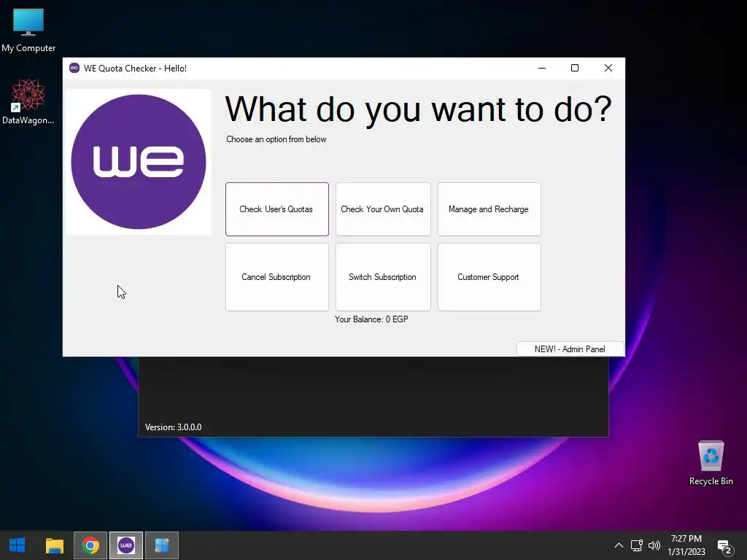
Task: Open the Windows Start menu
Action: (x=18, y=545)
